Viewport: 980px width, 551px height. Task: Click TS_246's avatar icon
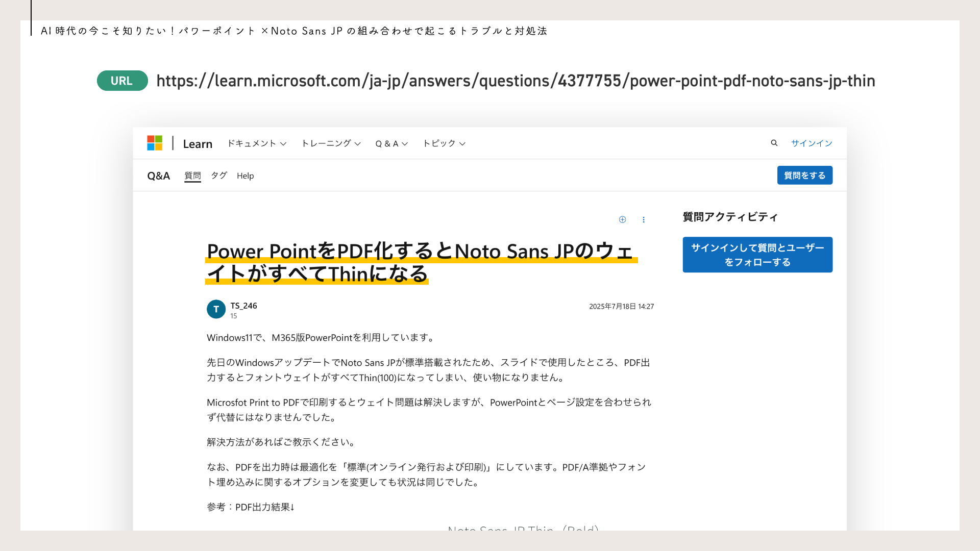215,309
